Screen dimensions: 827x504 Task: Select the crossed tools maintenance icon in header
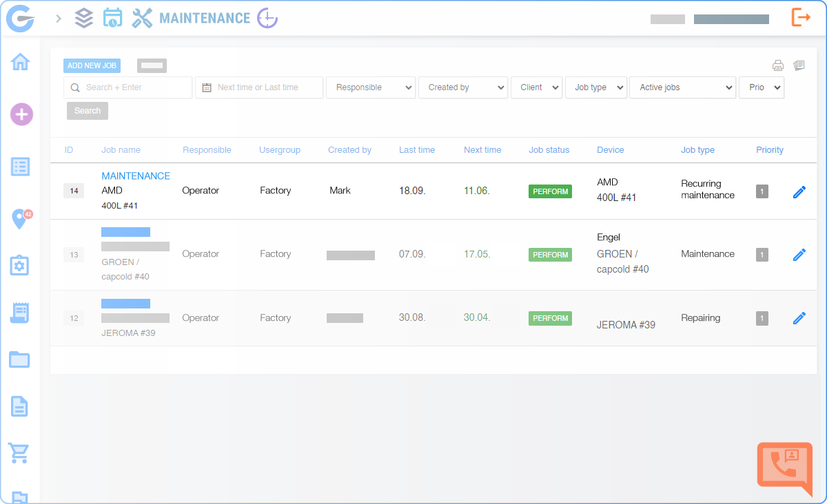[x=142, y=19]
